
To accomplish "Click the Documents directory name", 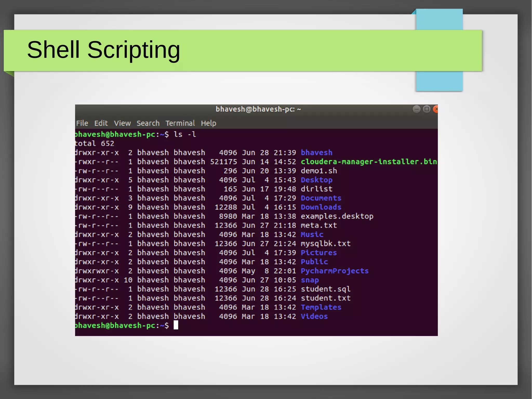I will point(321,198).
